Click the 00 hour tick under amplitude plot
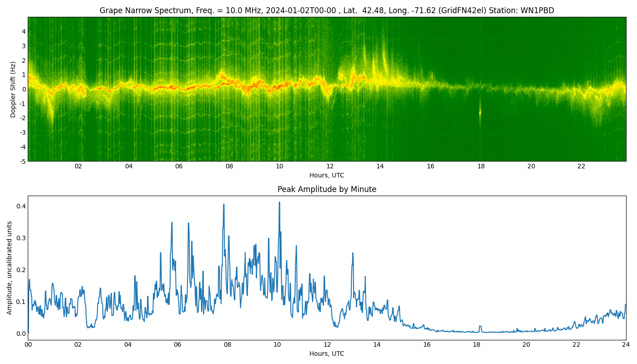Image resolution: width=637 pixels, height=364 pixels. [x=28, y=345]
